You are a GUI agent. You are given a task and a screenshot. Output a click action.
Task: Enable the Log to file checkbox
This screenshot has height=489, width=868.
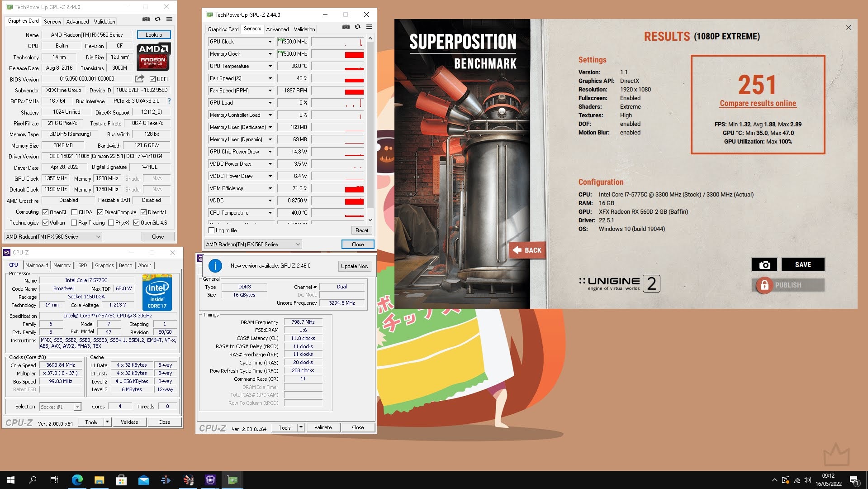tap(211, 230)
